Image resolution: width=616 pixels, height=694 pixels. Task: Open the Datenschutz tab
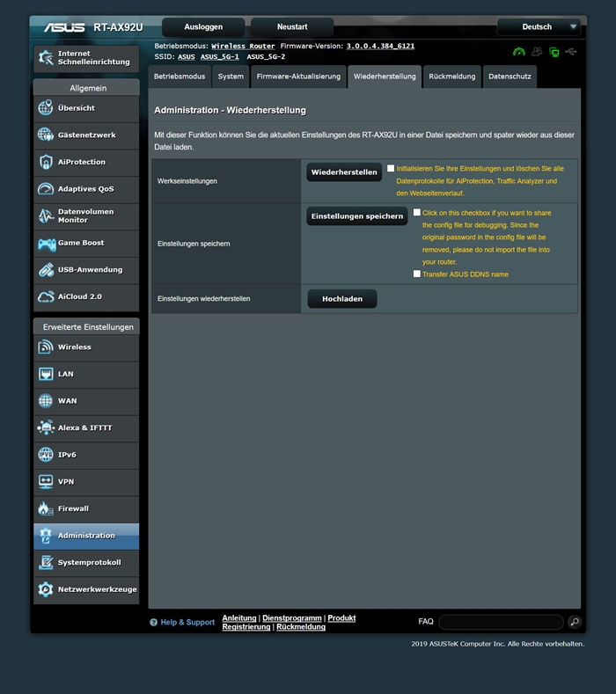click(x=510, y=77)
